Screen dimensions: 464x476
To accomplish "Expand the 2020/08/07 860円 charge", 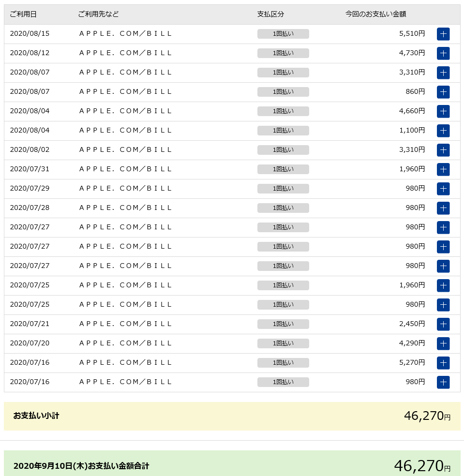I will tap(443, 92).
